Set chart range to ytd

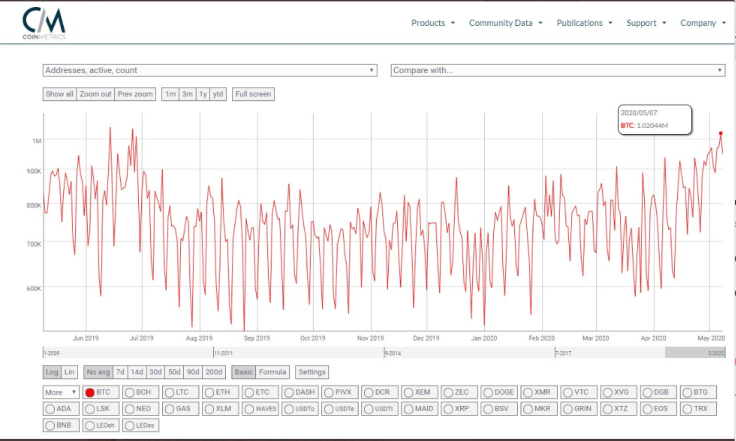pyautogui.click(x=218, y=94)
